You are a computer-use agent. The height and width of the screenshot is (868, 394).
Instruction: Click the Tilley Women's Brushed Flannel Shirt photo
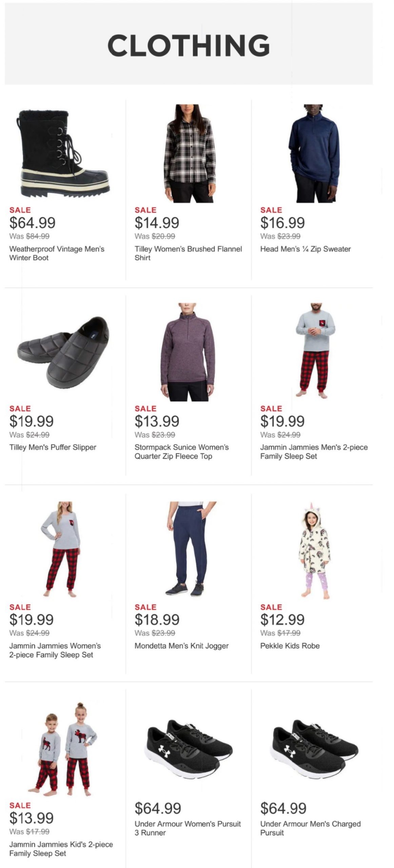189,153
